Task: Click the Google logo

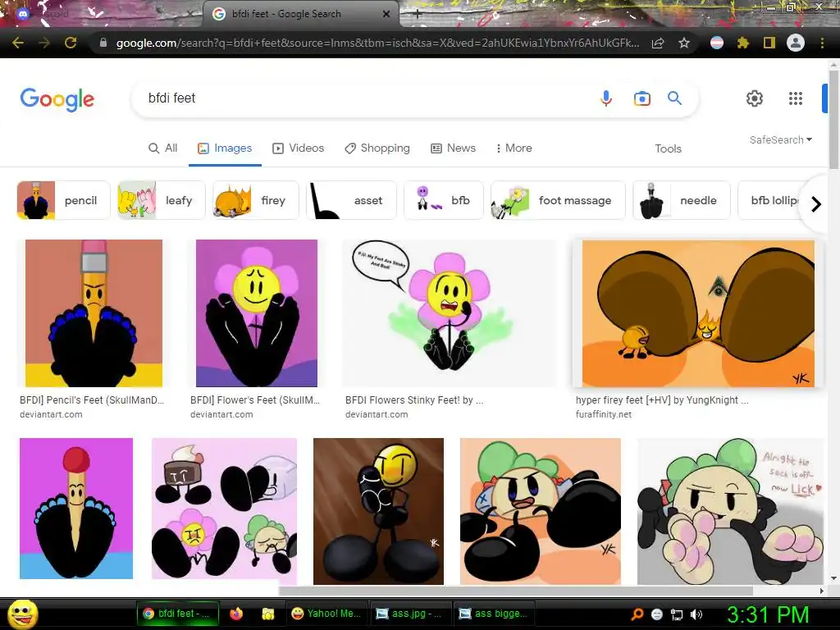Action: [x=57, y=99]
